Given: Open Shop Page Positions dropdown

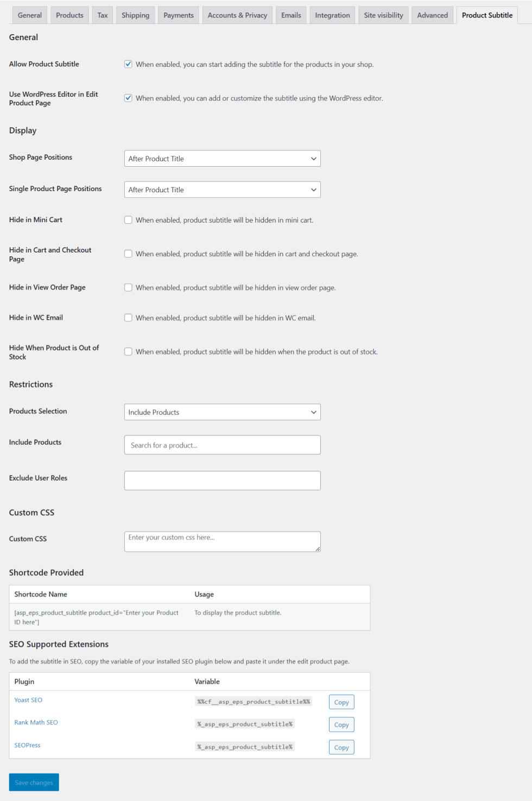Looking at the screenshot, I should 222,159.
